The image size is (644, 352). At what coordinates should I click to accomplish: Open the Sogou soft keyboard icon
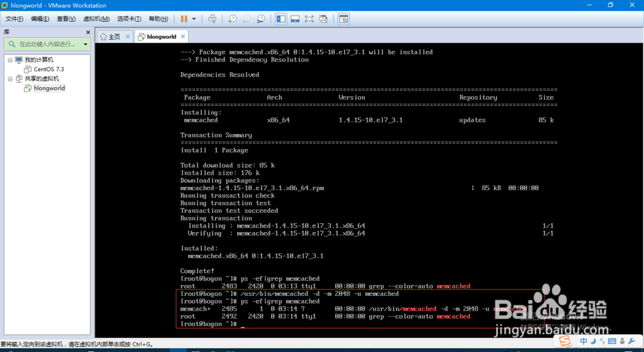[x=612, y=341]
